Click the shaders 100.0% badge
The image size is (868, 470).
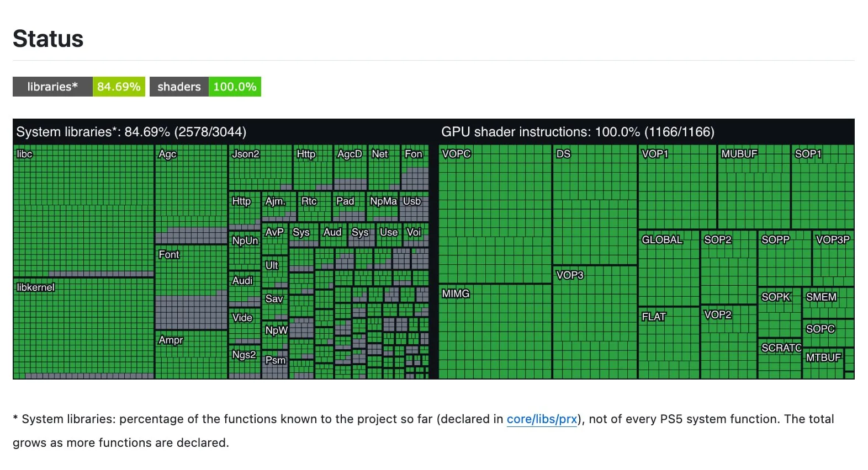pos(205,87)
